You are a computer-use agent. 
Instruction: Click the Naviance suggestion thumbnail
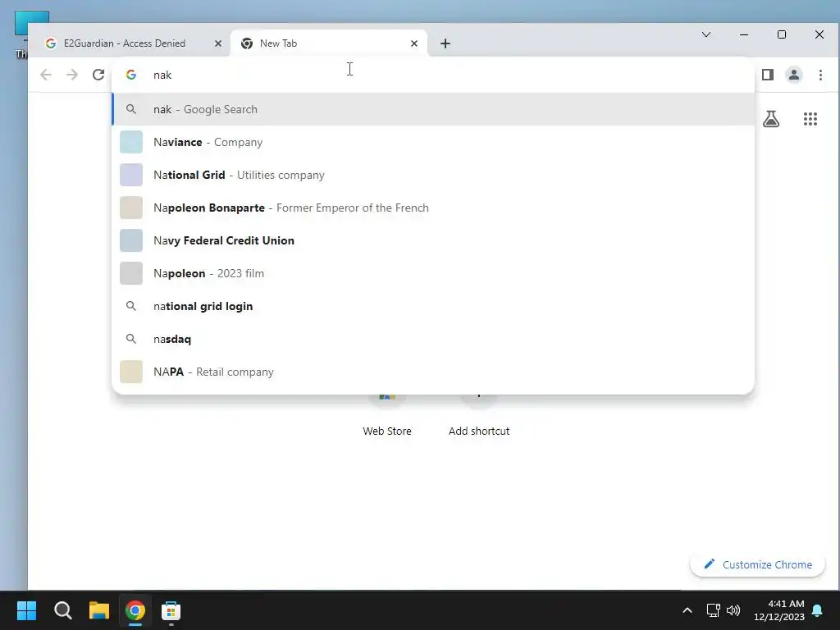click(131, 142)
